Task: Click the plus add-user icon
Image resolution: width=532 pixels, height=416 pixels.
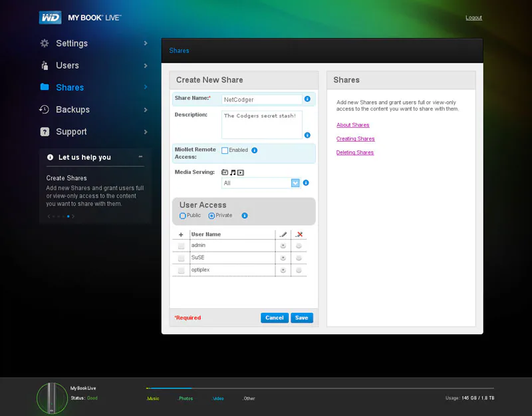Action: point(181,235)
